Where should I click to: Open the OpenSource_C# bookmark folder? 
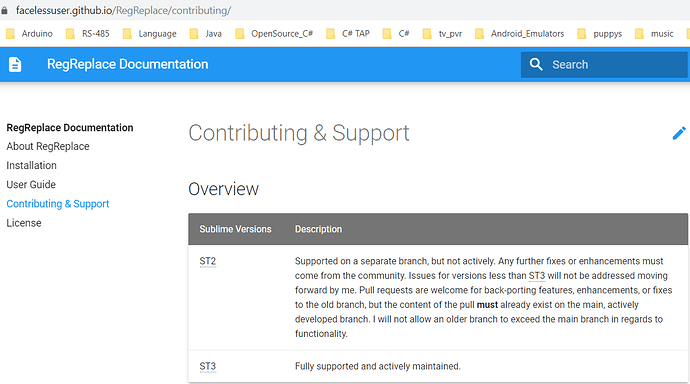click(x=274, y=33)
